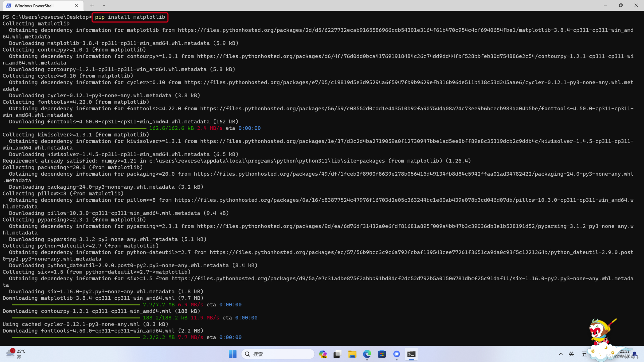Launch Cortana from the taskbar
644x362 pixels.
(x=396, y=354)
